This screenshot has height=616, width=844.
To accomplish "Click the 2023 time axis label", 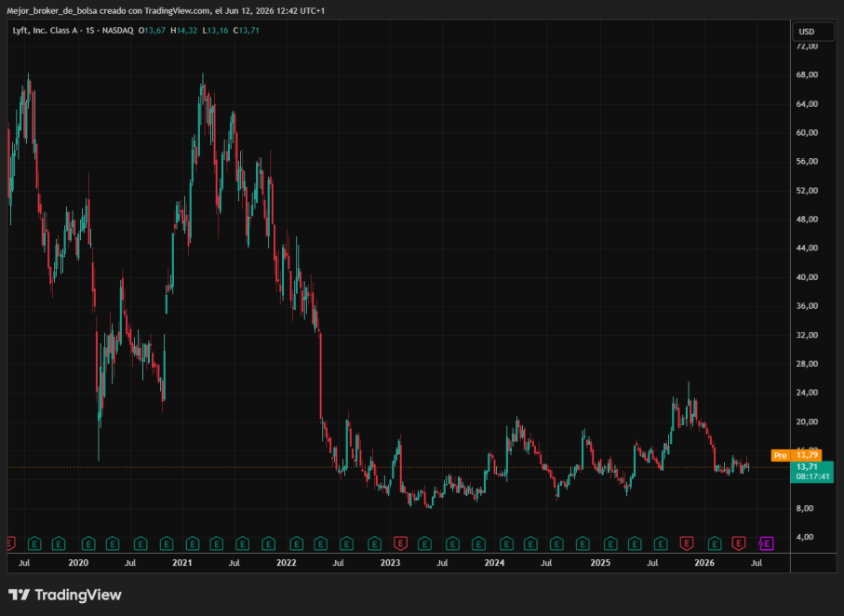I will [390, 563].
